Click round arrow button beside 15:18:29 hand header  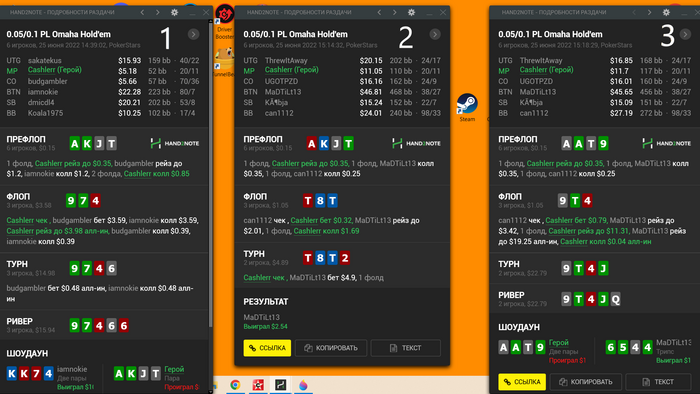pos(685,34)
